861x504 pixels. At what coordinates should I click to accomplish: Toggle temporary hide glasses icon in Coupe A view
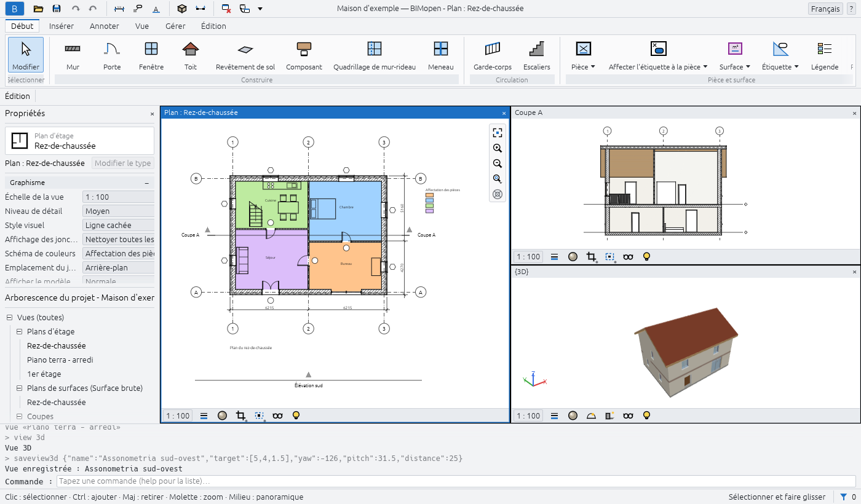628,257
